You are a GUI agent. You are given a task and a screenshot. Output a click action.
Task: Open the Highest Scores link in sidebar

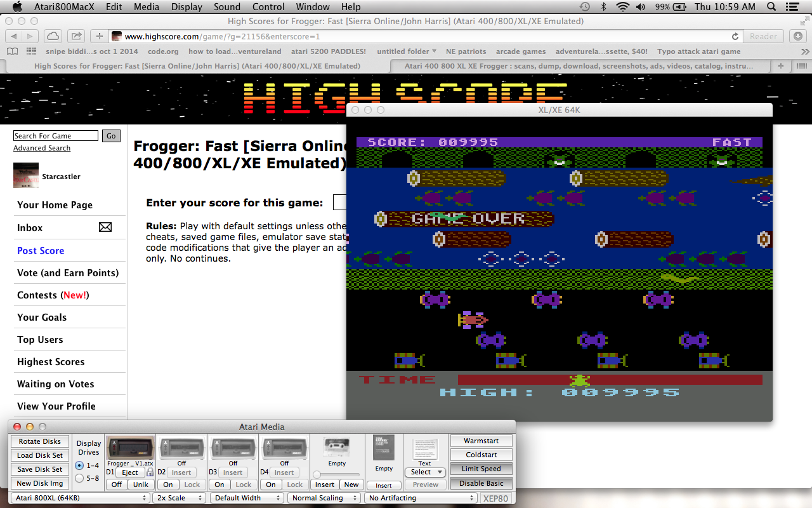click(51, 362)
